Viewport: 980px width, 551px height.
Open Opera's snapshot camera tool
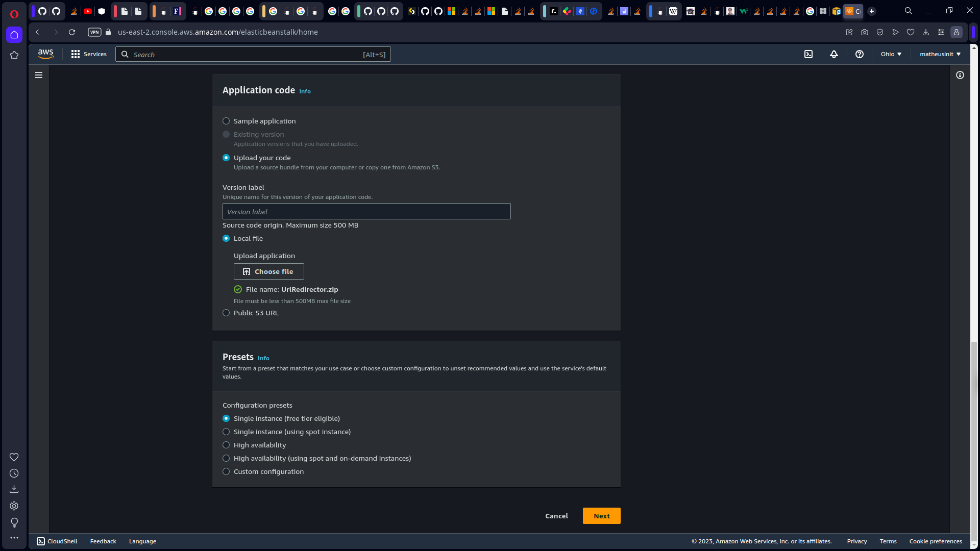[x=865, y=32]
